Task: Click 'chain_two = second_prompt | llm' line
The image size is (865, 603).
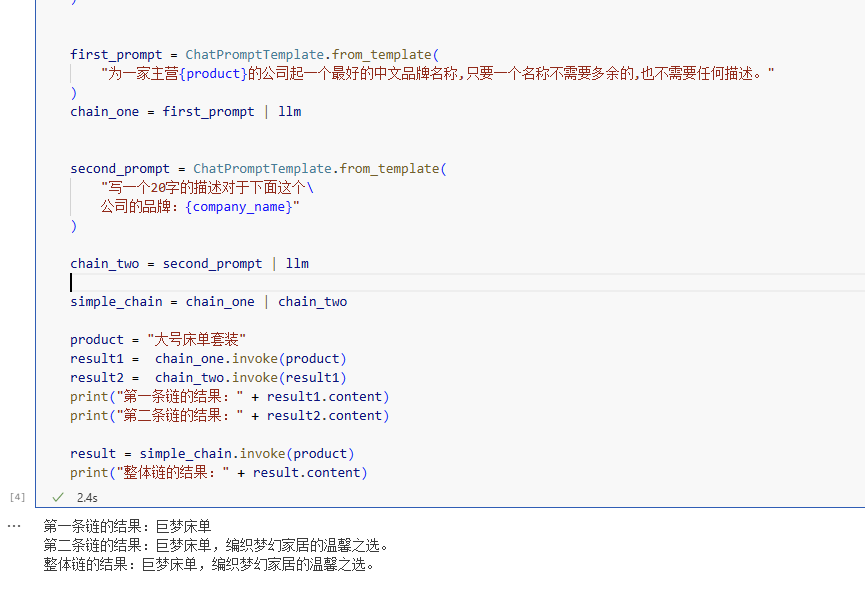Action: (189, 263)
